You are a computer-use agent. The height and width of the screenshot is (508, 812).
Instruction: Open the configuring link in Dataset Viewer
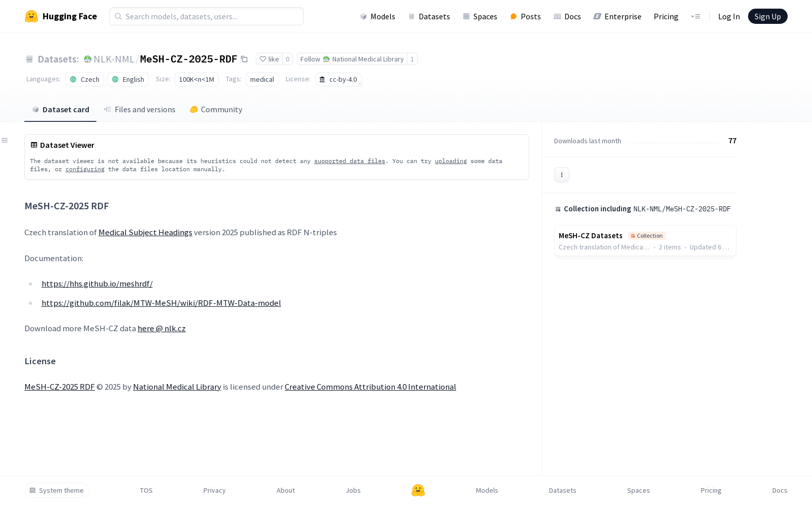85,169
